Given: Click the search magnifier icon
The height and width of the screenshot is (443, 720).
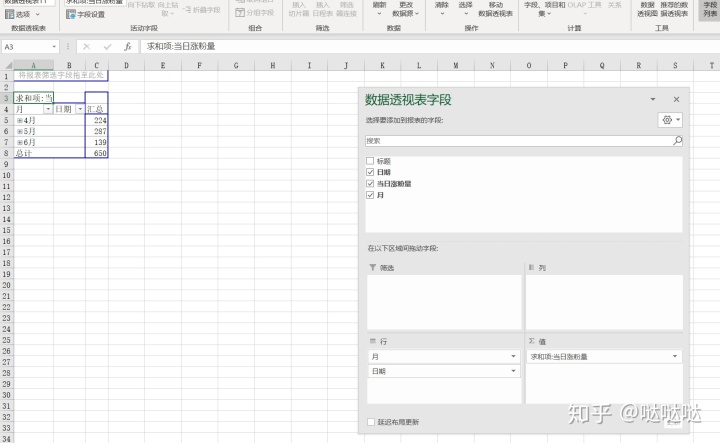Looking at the screenshot, I should pos(677,140).
